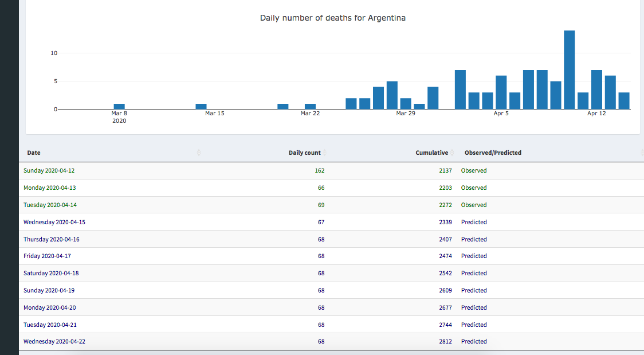
Task: Select the Monday 2020-04-13 row date
Action: (x=49, y=188)
